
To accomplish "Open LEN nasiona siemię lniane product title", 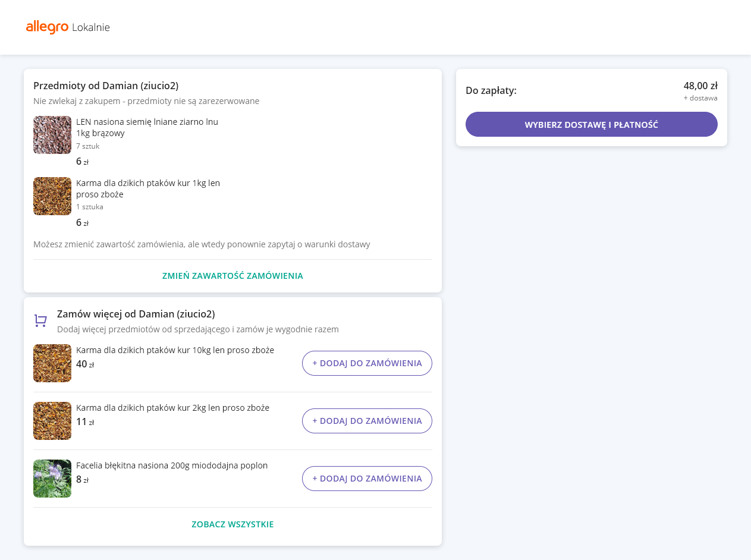I will click(147, 127).
